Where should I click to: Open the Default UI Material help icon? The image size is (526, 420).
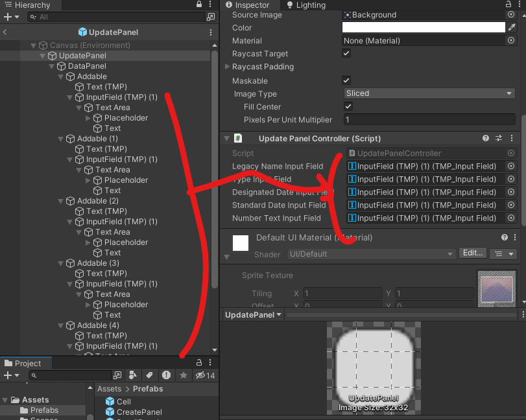(x=504, y=237)
